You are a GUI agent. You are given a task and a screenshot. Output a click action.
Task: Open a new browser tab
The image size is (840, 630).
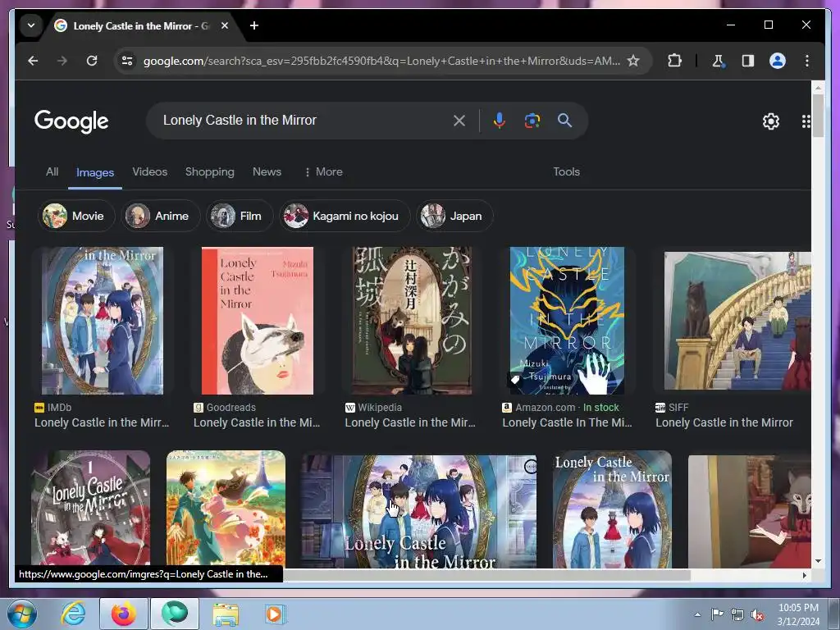pyautogui.click(x=254, y=25)
